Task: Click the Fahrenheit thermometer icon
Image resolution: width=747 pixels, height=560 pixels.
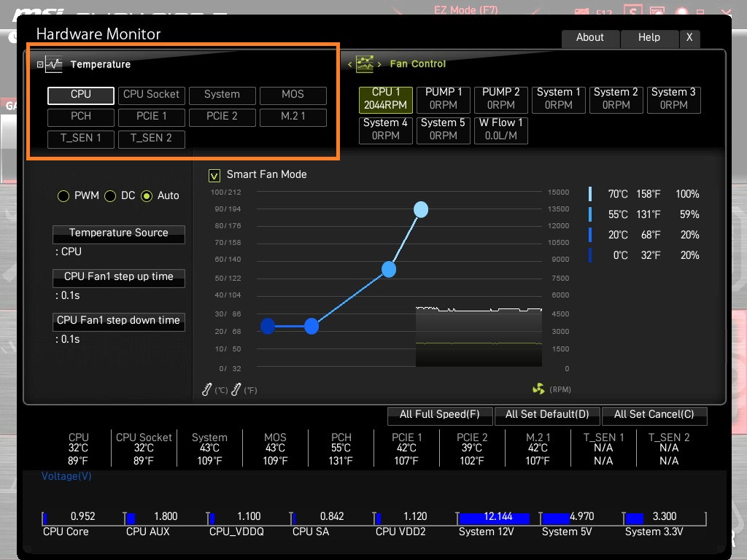Action: (x=236, y=389)
